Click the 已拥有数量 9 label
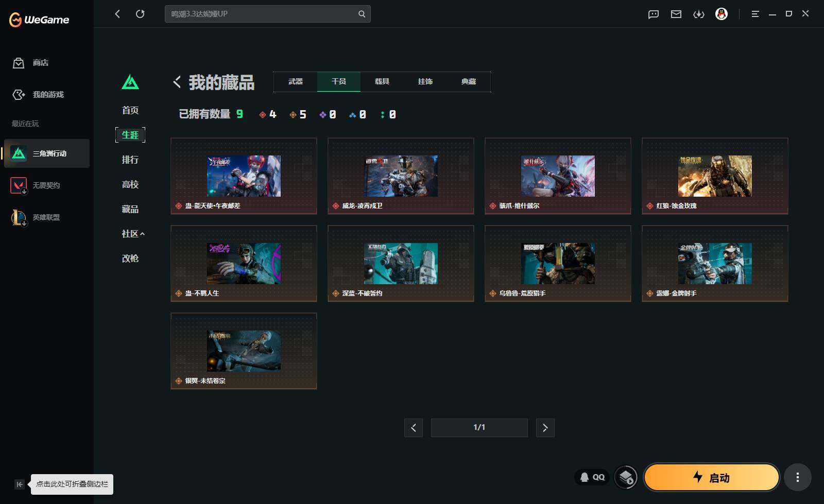The height and width of the screenshot is (504, 824). coord(211,114)
